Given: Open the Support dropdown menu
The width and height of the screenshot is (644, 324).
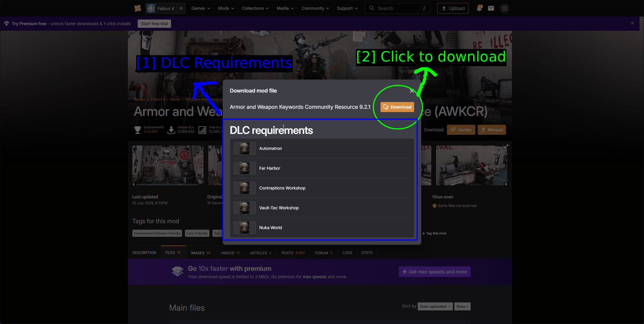Looking at the screenshot, I should pos(347,8).
